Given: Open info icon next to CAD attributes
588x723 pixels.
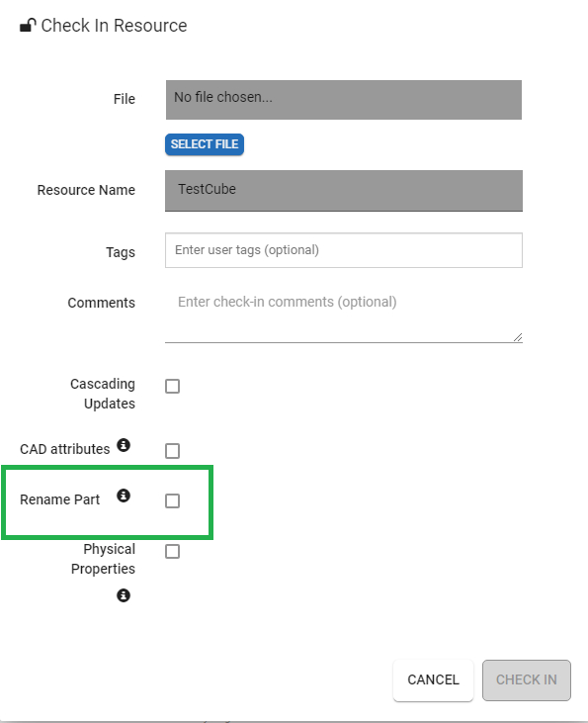Looking at the screenshot, I should click(124, 445).
